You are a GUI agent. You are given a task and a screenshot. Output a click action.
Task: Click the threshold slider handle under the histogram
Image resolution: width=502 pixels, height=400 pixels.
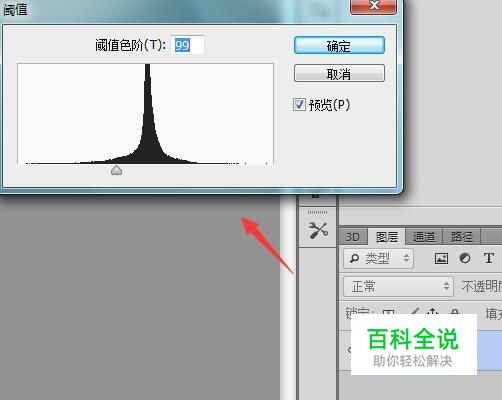[x=116, y=170]
